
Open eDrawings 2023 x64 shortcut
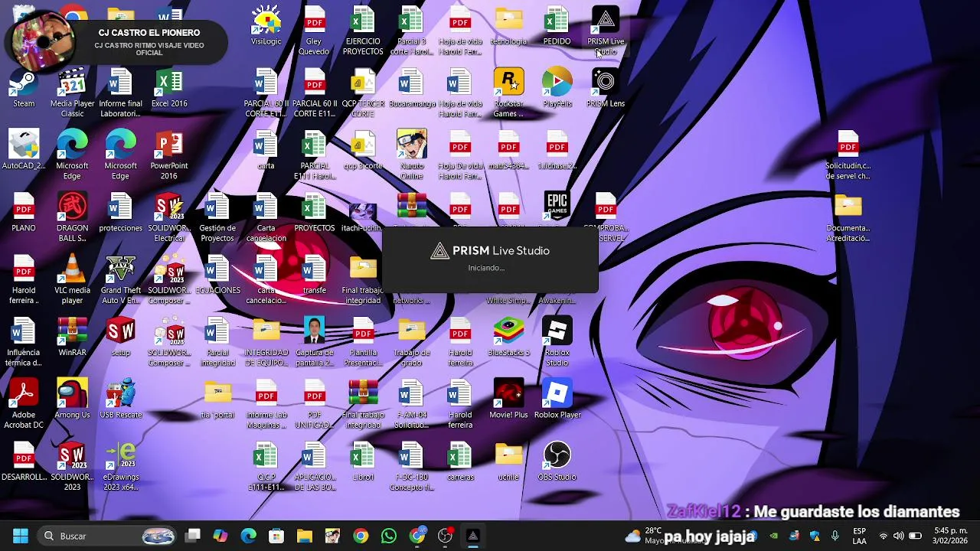click(x=121, y=466)
